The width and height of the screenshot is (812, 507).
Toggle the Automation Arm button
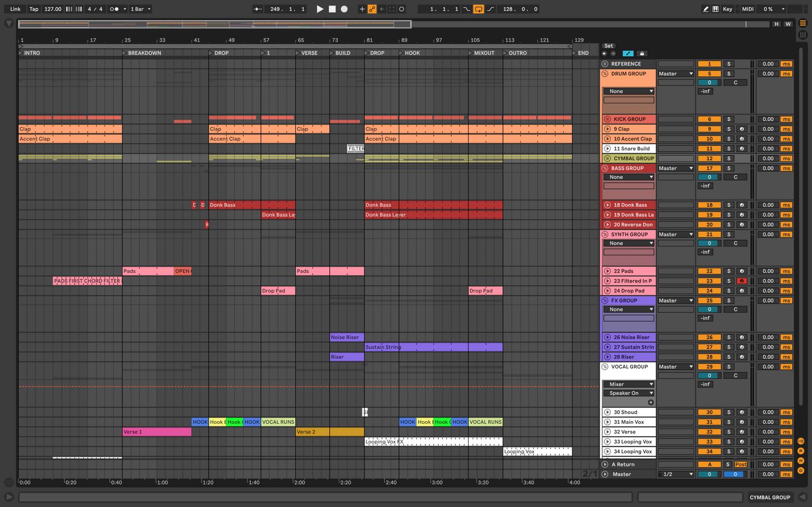coord(372,9)
